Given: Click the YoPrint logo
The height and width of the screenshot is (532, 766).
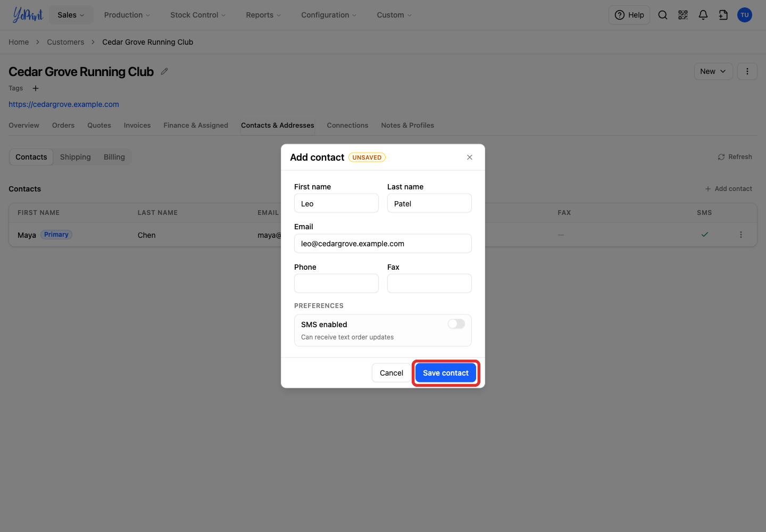Looking at the screenshot, I should point(28,15).
